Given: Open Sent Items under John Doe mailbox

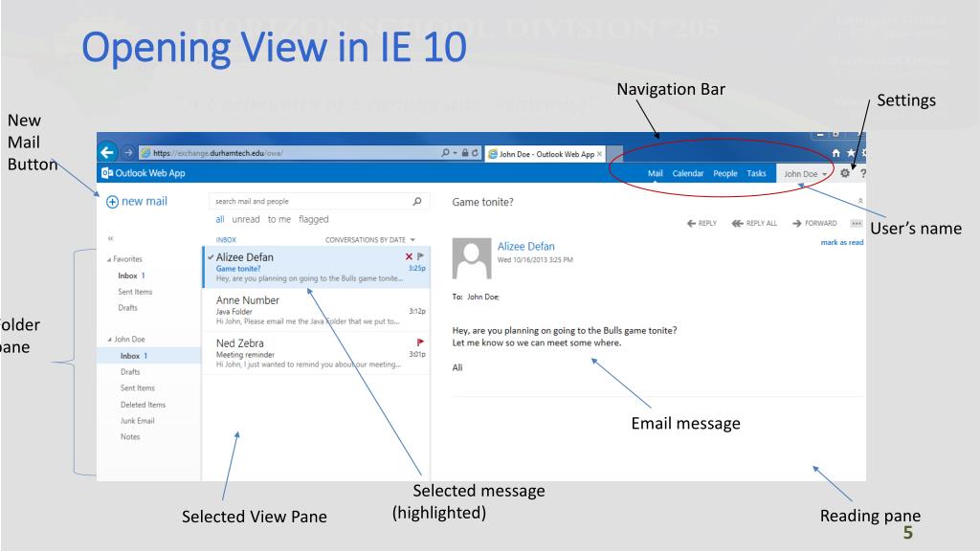Looking at the screenshot, I should [x=138, y=388].
